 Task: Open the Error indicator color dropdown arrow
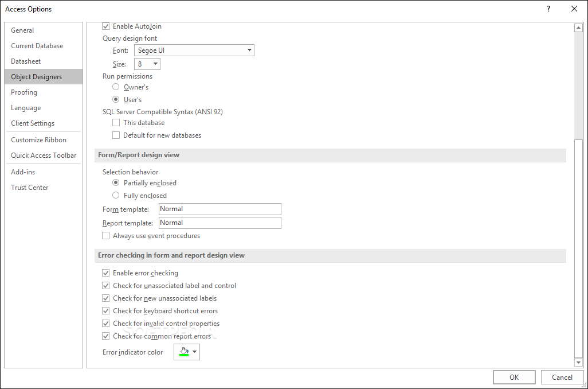(x=194, y=352)
